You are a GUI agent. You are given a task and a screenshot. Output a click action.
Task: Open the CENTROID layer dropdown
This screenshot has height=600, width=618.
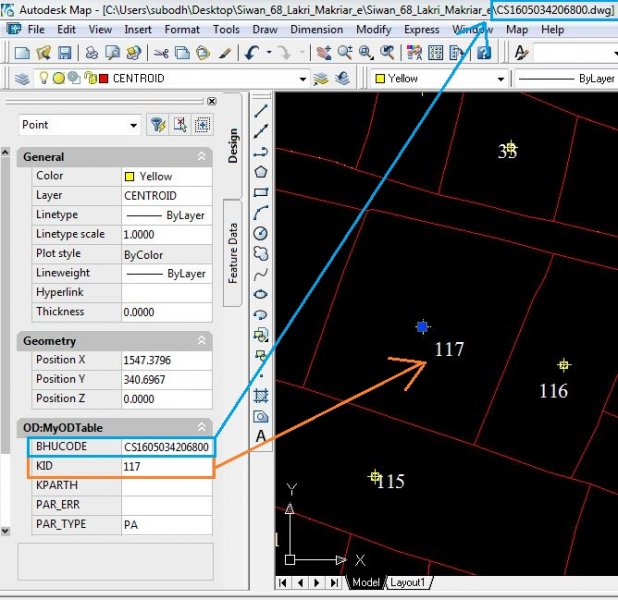(303, 78)
